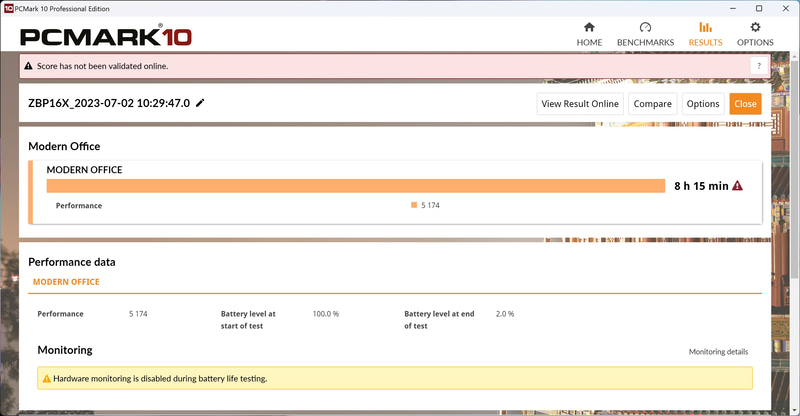This screenshot has height=416, width=800.
Task: Click the Modern Office orange battery life bar
Action: (356, 186)
